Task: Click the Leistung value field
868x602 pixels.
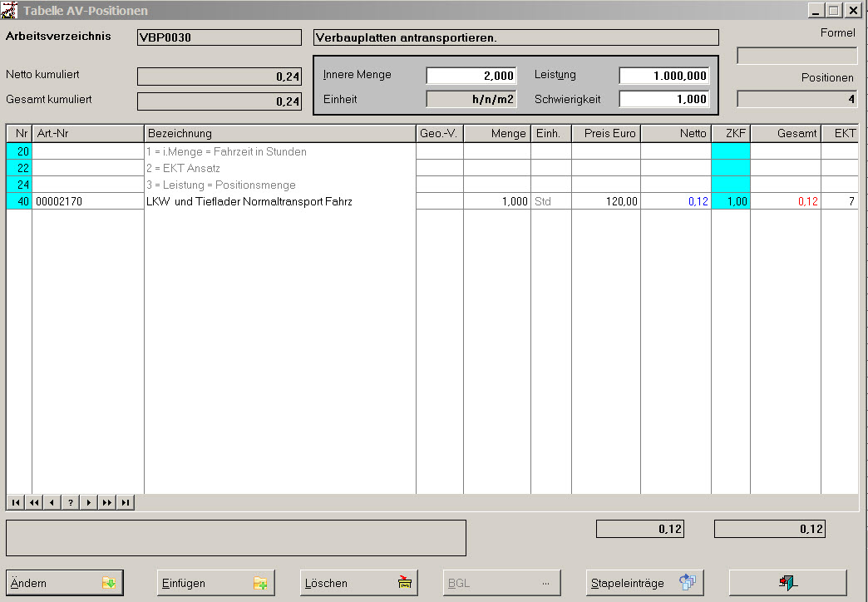Action: pos(663,76)
